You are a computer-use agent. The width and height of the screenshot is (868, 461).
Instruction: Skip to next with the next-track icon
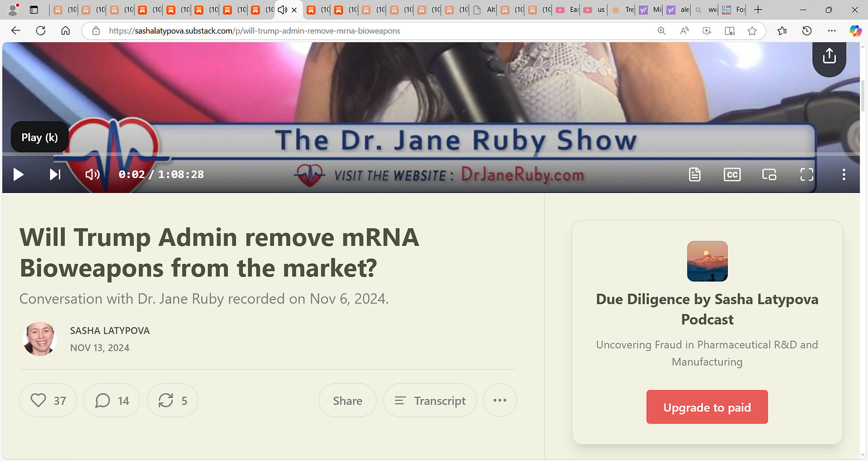[55, 175]
